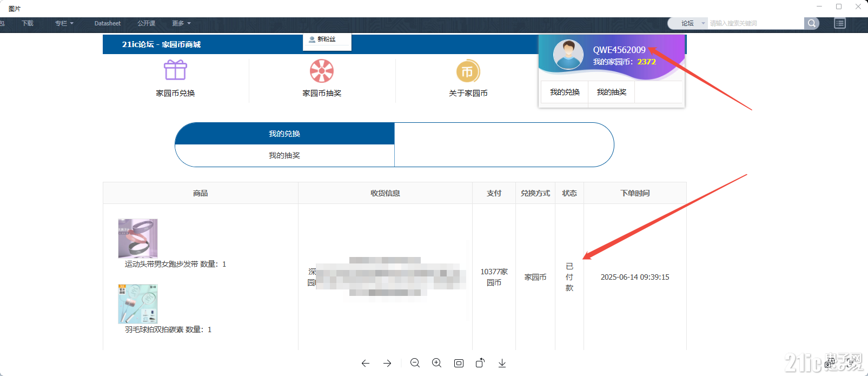Click the extract text icon at bottom right
The height and width of the screenshot is (376, 868).
[852, 362]
